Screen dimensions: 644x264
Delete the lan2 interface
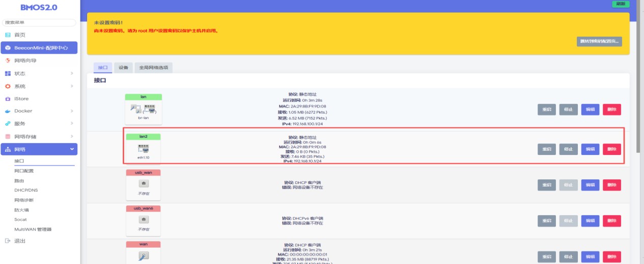(612, 149)
